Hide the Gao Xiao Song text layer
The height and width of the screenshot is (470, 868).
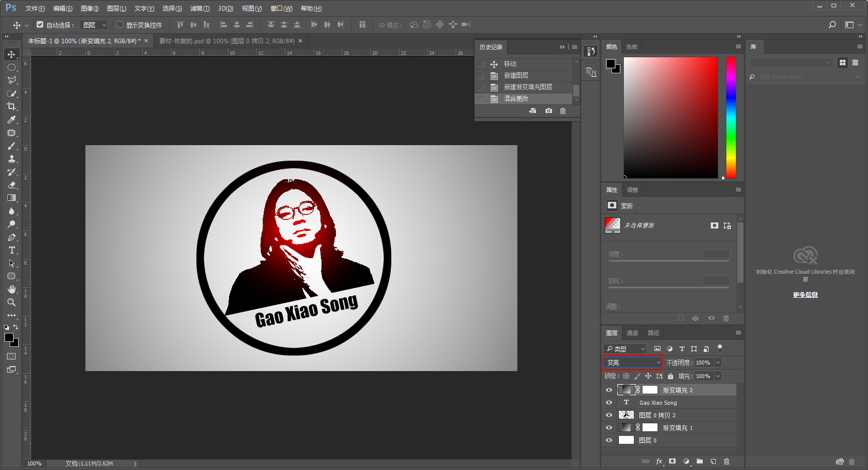609,403
